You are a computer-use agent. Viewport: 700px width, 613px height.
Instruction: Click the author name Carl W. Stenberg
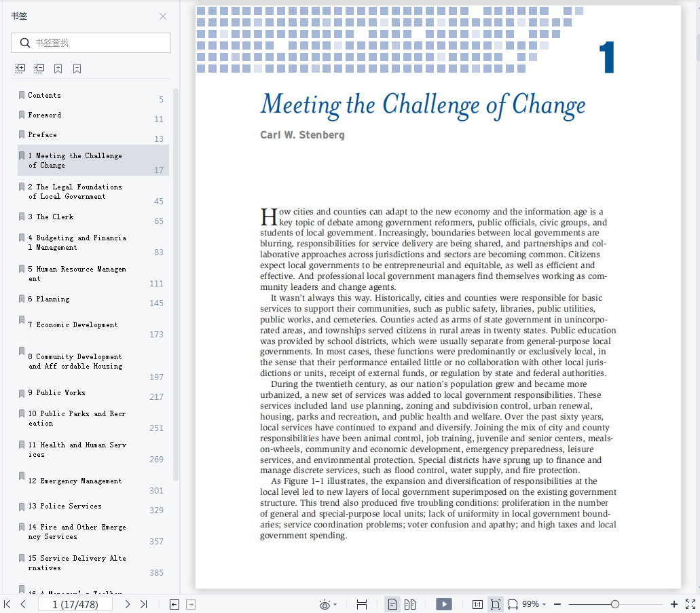click(302, 135)
